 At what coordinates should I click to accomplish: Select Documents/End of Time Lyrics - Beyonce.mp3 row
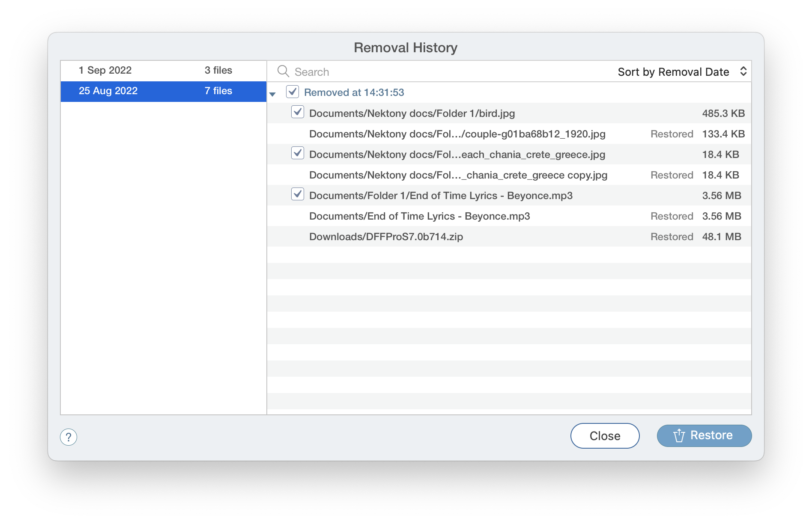click(x=509, y=216)
